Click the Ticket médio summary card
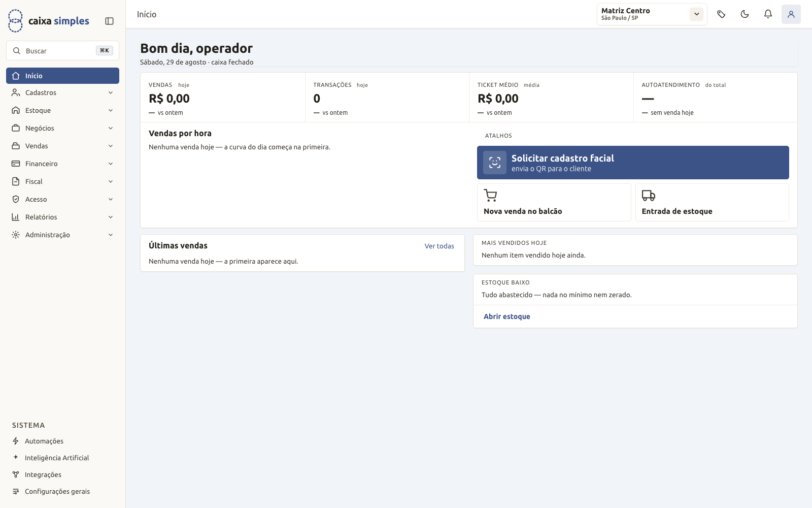 [x=551, y=98]
